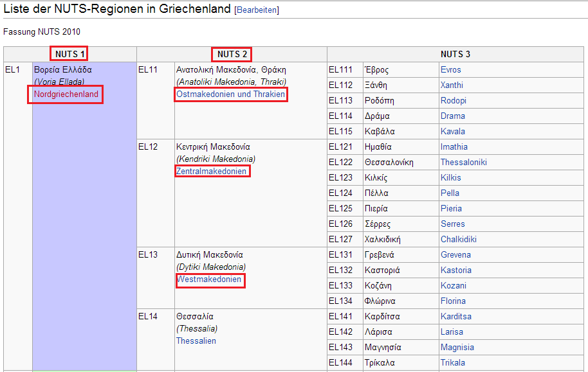Click the page heading Liste der NUTS-Regionen
588x372 pixels.
[117, 9]
